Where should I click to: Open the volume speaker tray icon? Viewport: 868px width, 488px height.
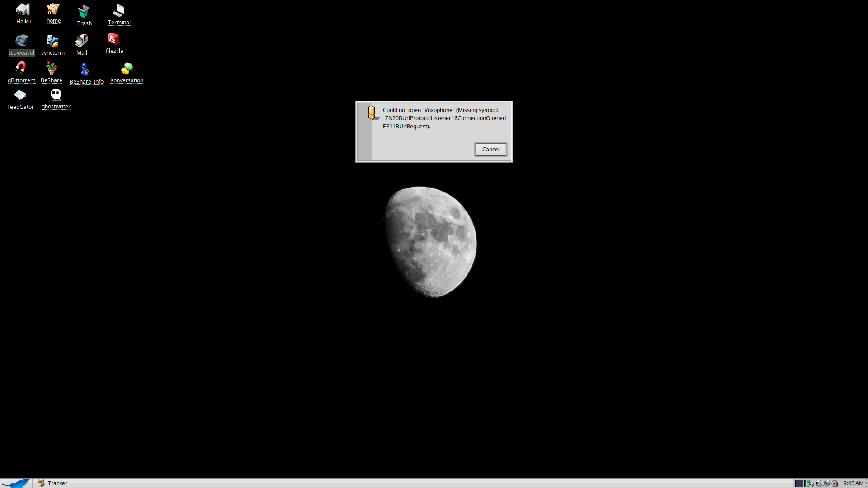819,483
